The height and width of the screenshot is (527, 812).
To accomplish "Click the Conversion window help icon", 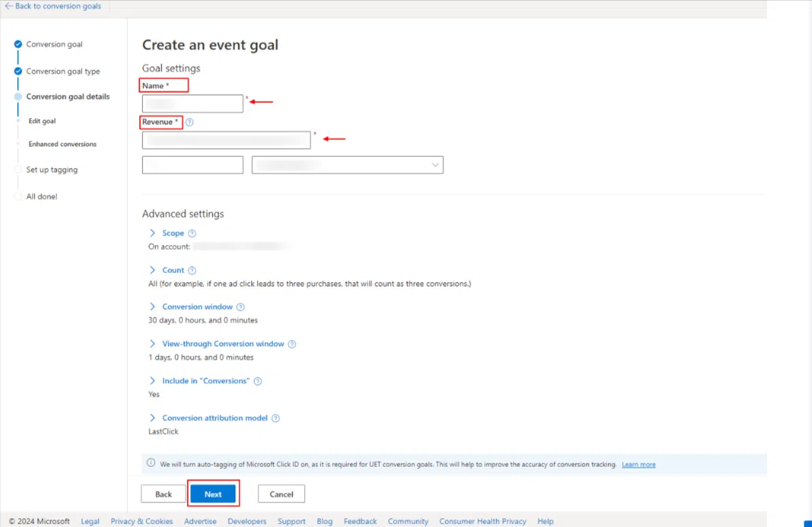I will point(240,307).
